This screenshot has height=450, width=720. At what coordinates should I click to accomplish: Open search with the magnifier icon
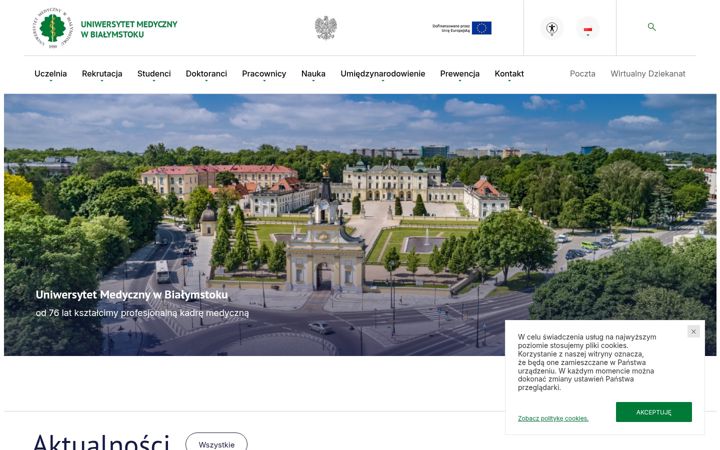tap(652, 27)
